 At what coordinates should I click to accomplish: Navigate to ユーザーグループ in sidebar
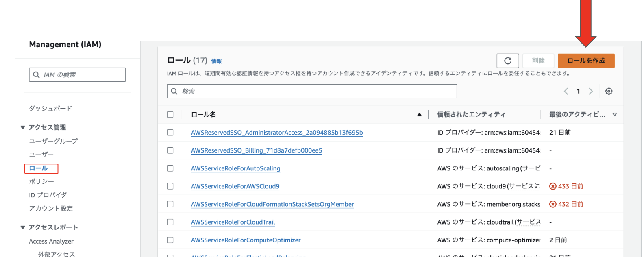pos(53,141)
